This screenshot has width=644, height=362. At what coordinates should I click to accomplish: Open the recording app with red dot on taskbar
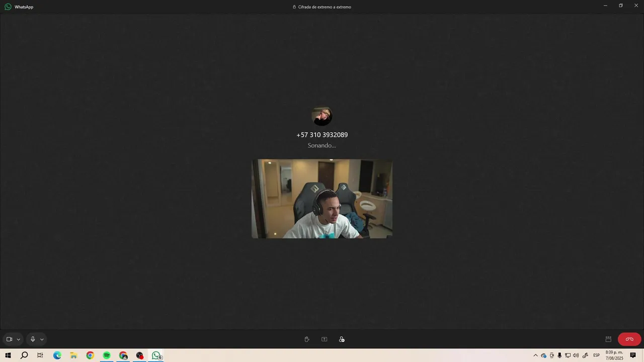point(140,355)
